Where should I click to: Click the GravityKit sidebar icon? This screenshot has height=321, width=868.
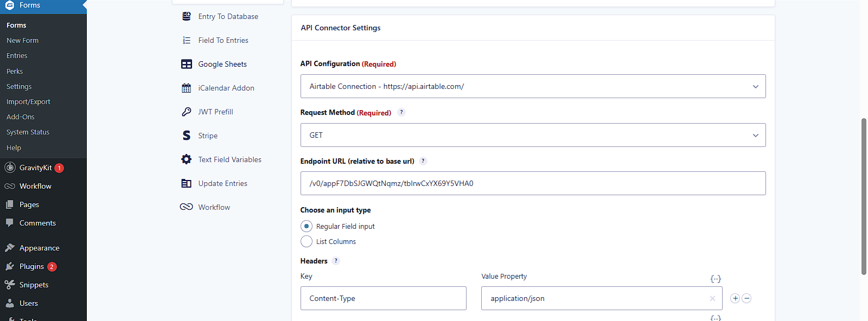point(10,168)
